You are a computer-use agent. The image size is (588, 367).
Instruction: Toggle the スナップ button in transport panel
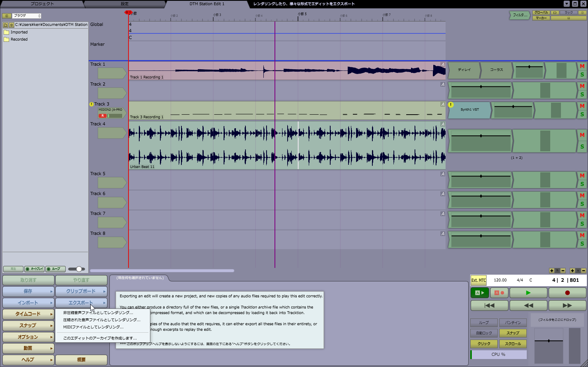pos(513,333)
